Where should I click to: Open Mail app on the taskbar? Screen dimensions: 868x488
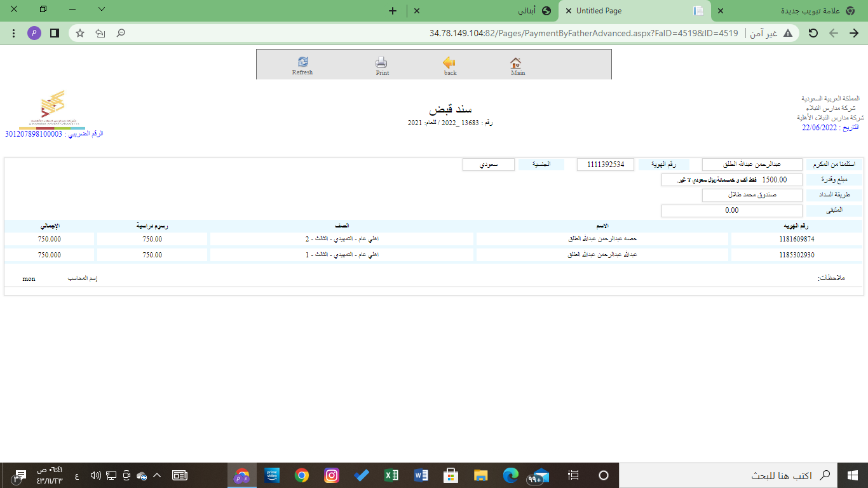coord(541,475)
